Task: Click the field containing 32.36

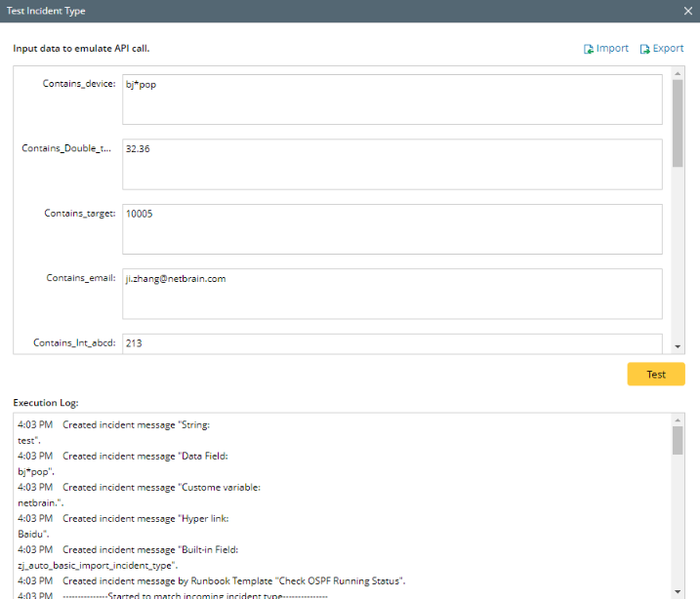Action: click(x=391, y=164)
